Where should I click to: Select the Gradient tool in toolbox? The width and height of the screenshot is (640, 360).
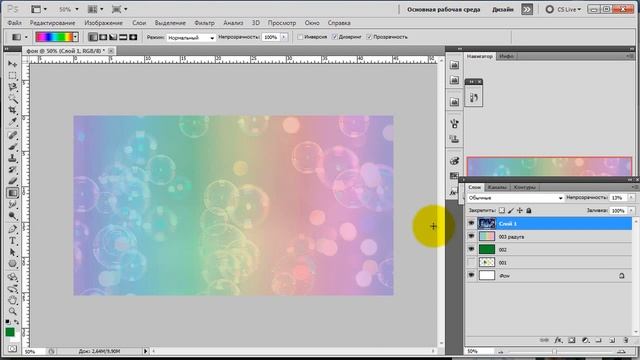point(12,193)
